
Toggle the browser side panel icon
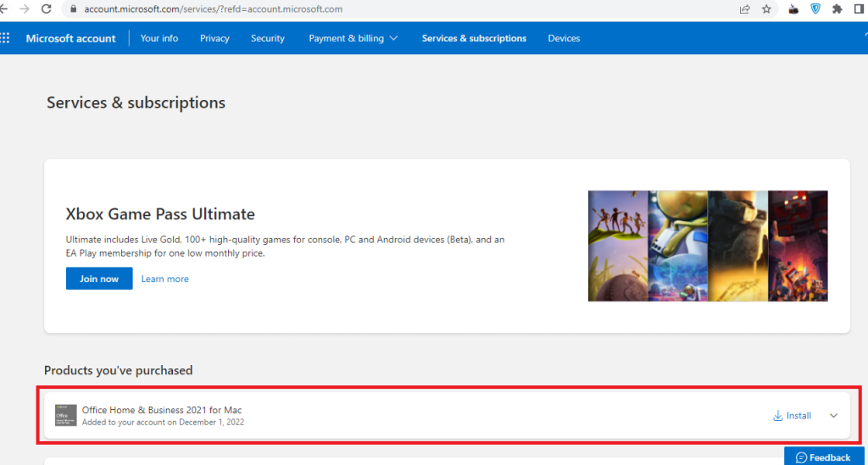[859, 9]
